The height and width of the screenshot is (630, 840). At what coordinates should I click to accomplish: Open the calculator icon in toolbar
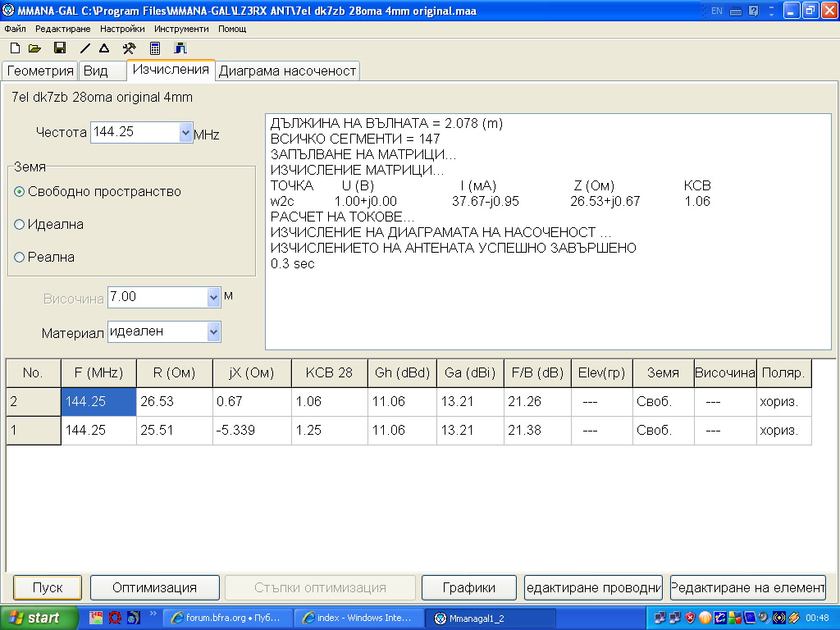click(x=154, y=48)
